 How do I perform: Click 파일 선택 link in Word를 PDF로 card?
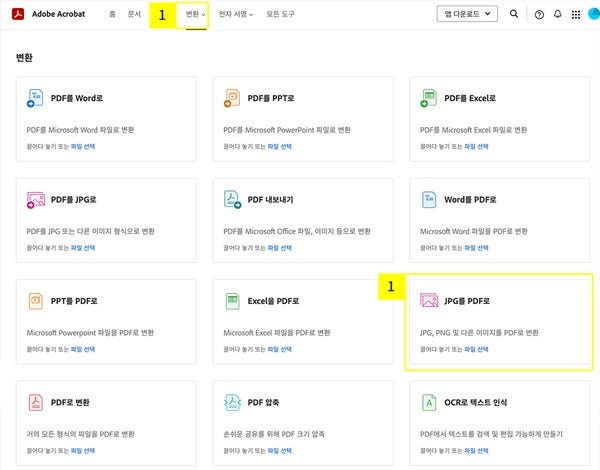[x=476, y=248]
